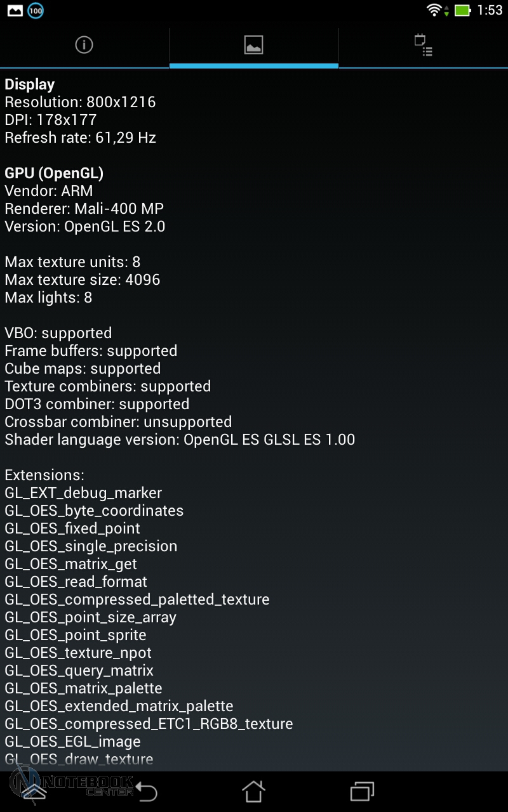Tap the Max texture size: 4096 line
Viewport: 508px width, 812px height.
point(83,280)
